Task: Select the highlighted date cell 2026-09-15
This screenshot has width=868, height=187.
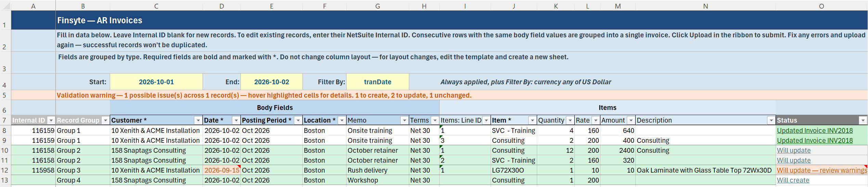Action: (222, 170)
